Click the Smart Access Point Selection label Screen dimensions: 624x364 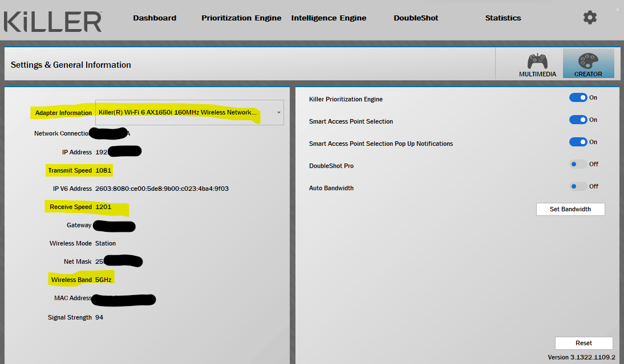pyautogui.click(x=351, y=121)
